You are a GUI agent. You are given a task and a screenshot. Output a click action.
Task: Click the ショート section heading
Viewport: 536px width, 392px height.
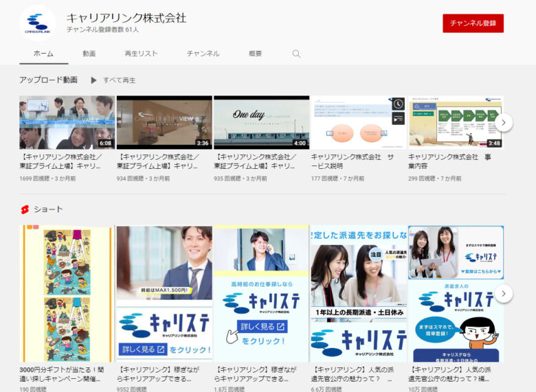[48, 209]
